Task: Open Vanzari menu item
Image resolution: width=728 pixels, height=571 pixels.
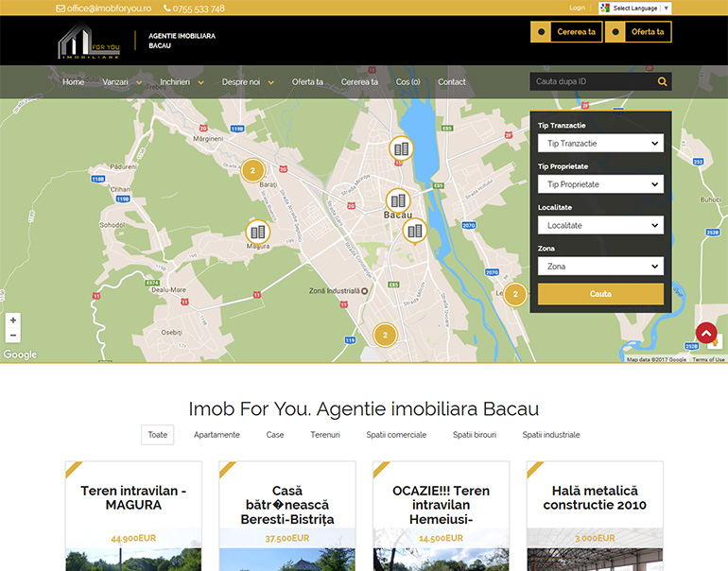Action: coord(115,82)
